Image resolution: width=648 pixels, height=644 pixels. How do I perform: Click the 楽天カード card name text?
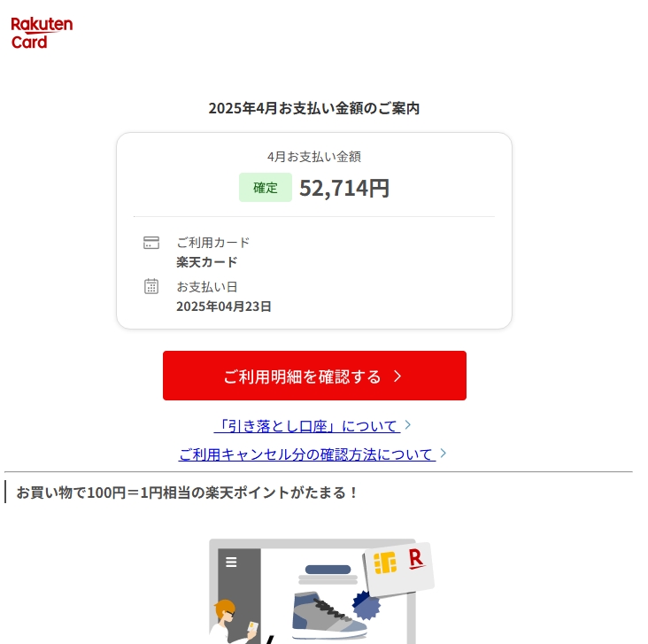coord(206,262)
